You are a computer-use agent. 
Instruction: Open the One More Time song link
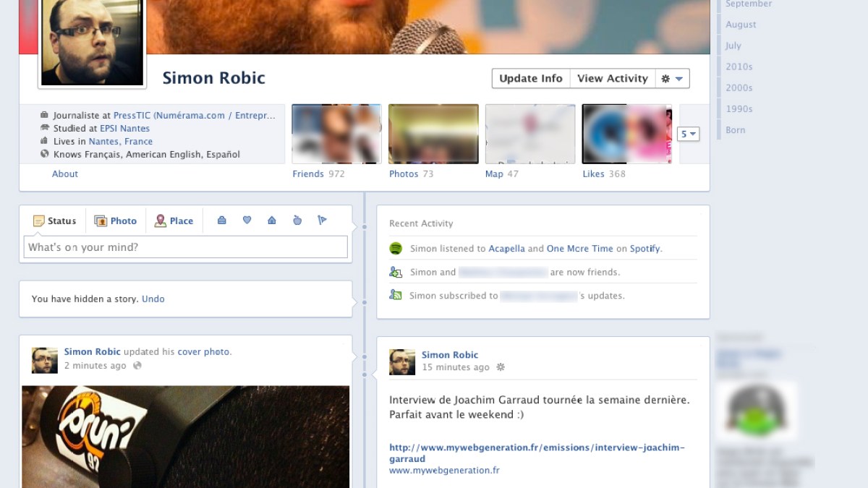pos(579,249)
